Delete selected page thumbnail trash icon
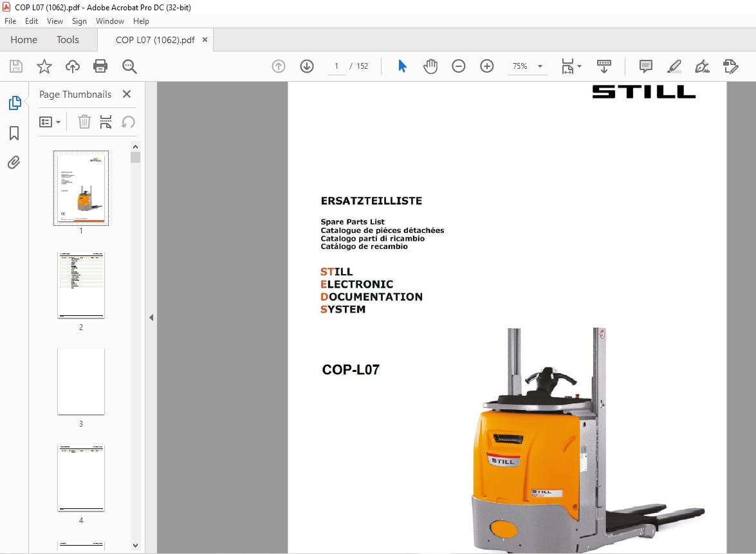The image size is (756, 554). click(x=84, y=122)
